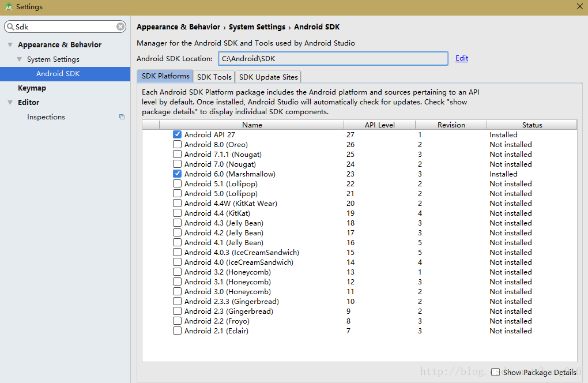The width and height of the screenshot is (588, 383).
Task: Check the Android 5.1 (Lollipop) checkbox
Action: 177,183
